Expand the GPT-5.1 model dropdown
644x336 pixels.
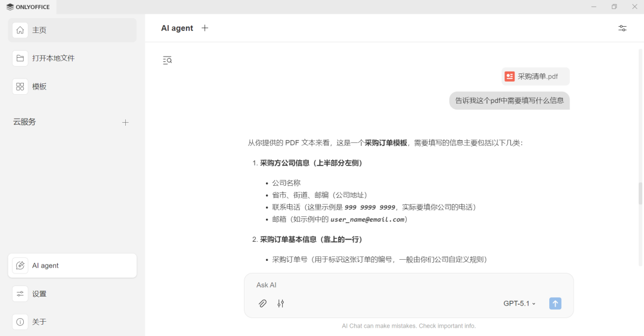tap(519, 304)
